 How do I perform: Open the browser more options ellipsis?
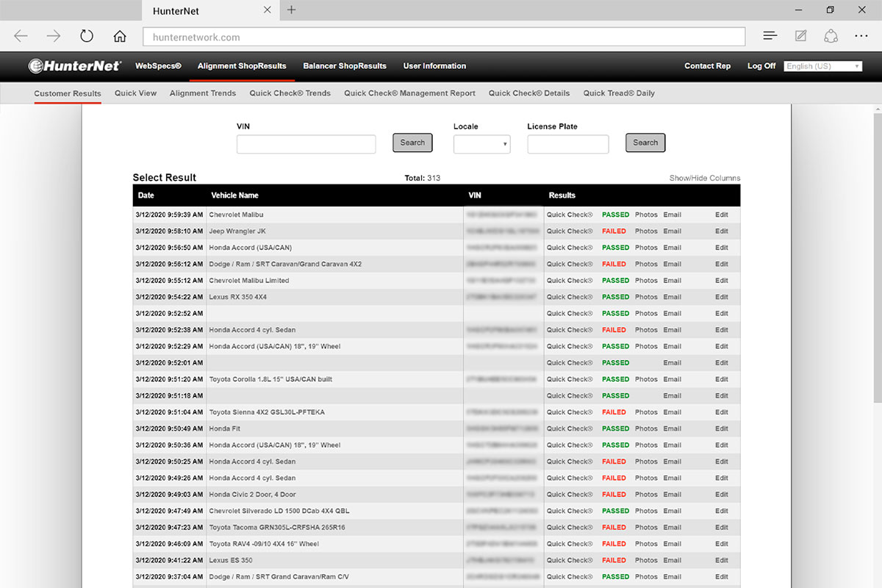click(861, 36)
